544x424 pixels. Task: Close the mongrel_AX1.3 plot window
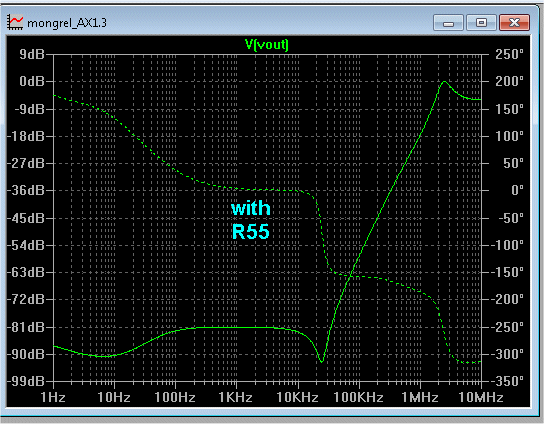pyautogui.click(x=514, y=23)
